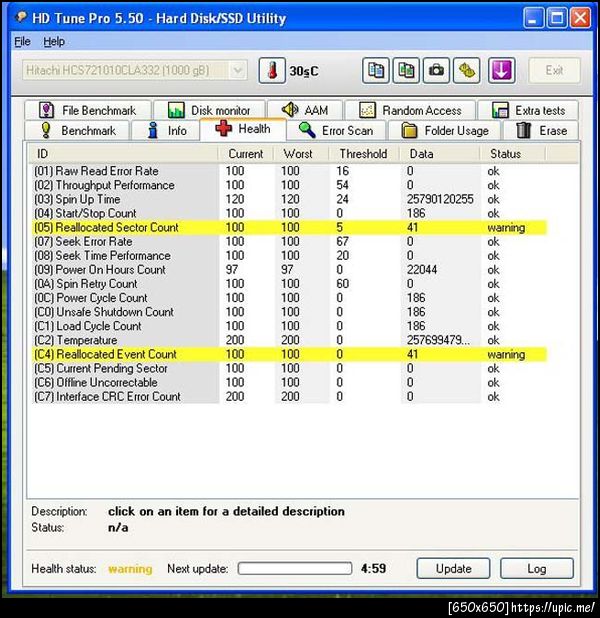This screenshot has width=600, height=618.
Task: Click the Data column header
Action: click(440, 154)
